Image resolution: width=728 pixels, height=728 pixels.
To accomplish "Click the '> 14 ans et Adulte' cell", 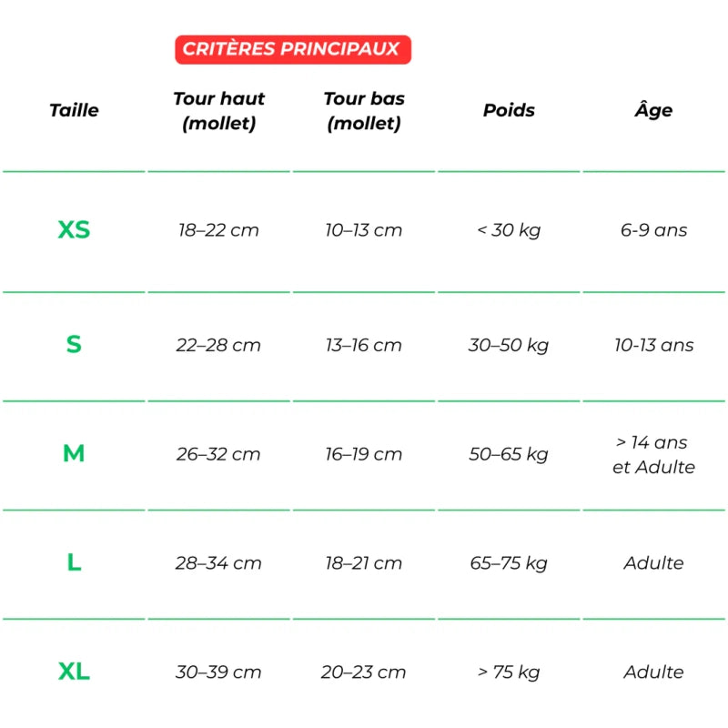I will click(653, 455).
